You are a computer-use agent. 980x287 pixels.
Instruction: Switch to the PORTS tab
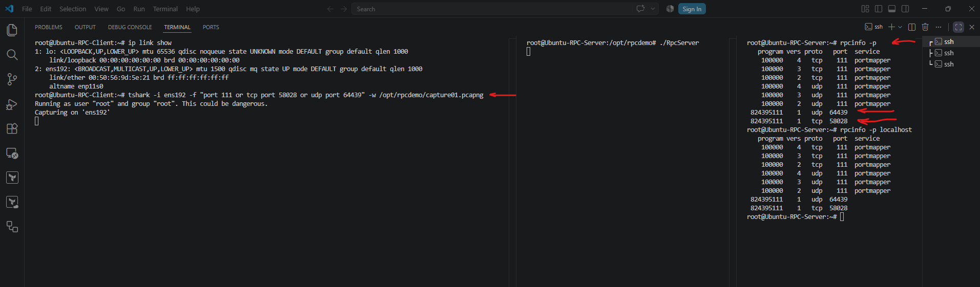coord(211,27)
